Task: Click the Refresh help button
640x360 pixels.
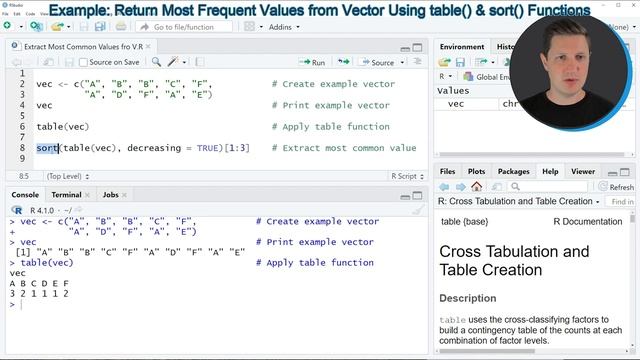Action: [x=616, y=187]
